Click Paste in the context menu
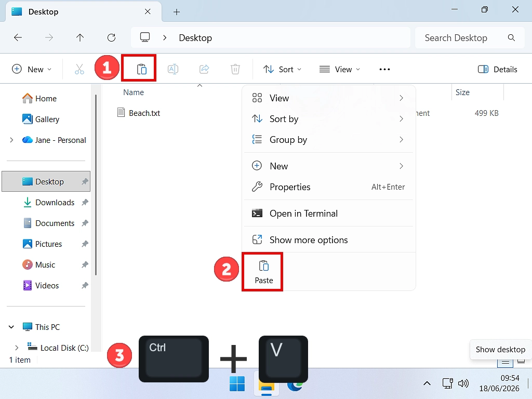Viewport: 532px width, 399px height. point(263,272)
